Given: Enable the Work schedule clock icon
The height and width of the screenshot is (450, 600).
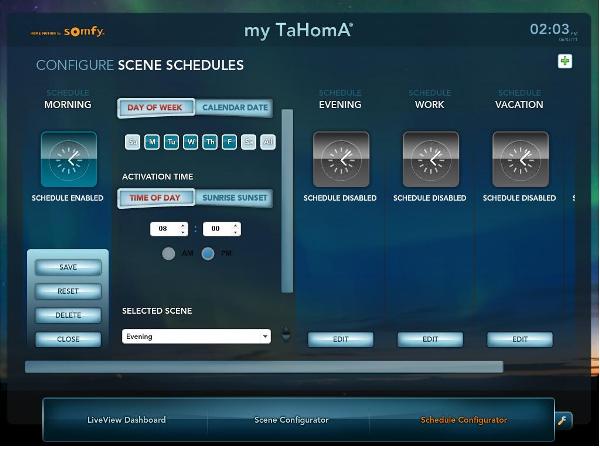Looking at the screenshot, I should pyautogui.click(x=430, y=159).
